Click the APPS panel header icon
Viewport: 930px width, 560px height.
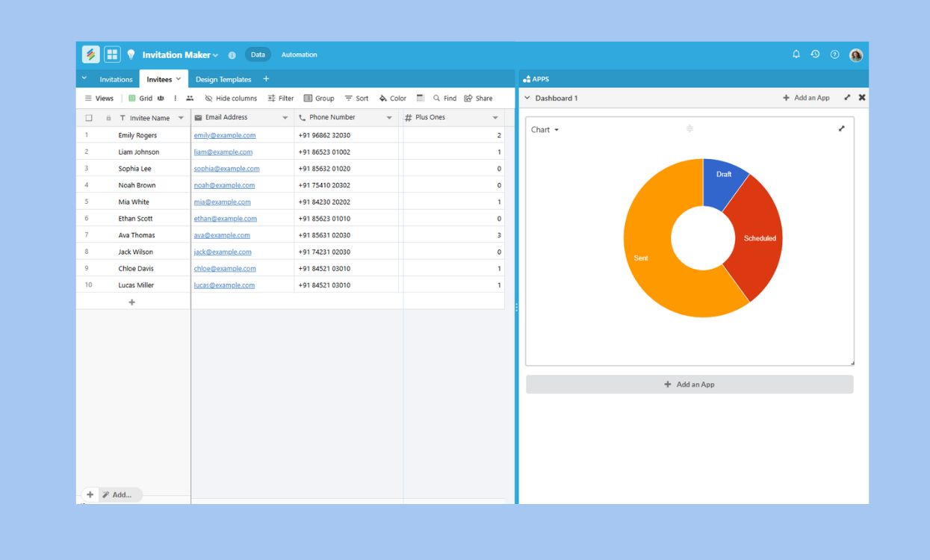[x=527, y=79]
